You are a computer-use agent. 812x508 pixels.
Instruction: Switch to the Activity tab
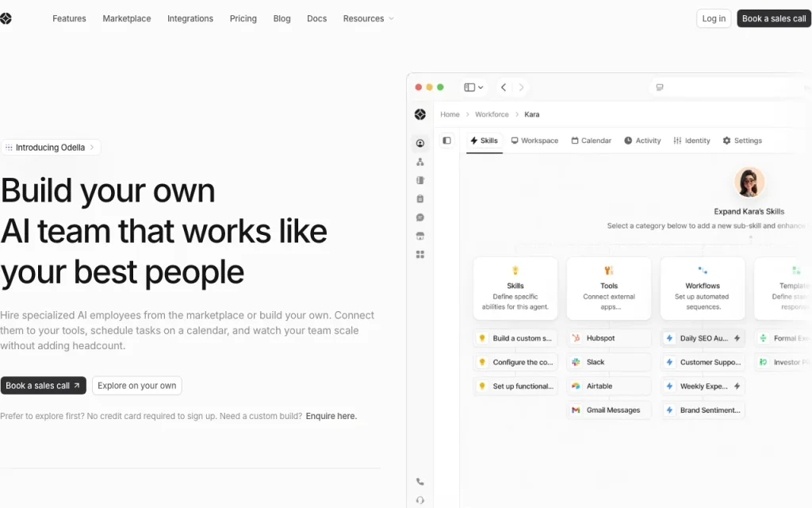tap(642, 140)
